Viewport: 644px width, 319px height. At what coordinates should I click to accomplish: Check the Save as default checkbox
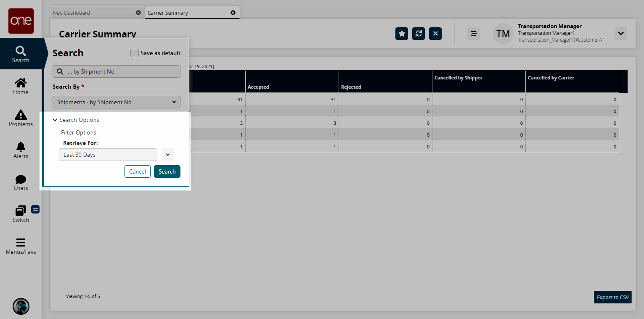pos(135,53)
